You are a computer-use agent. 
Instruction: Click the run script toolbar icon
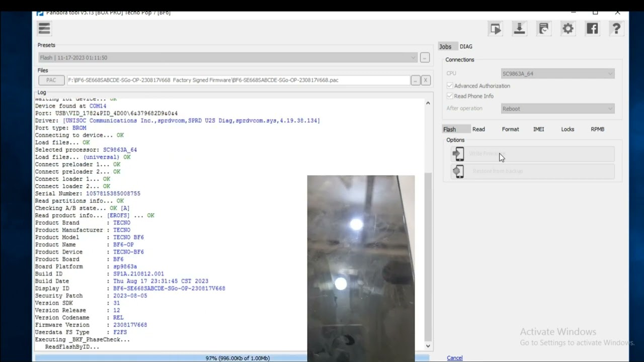(x=496, y=29)
